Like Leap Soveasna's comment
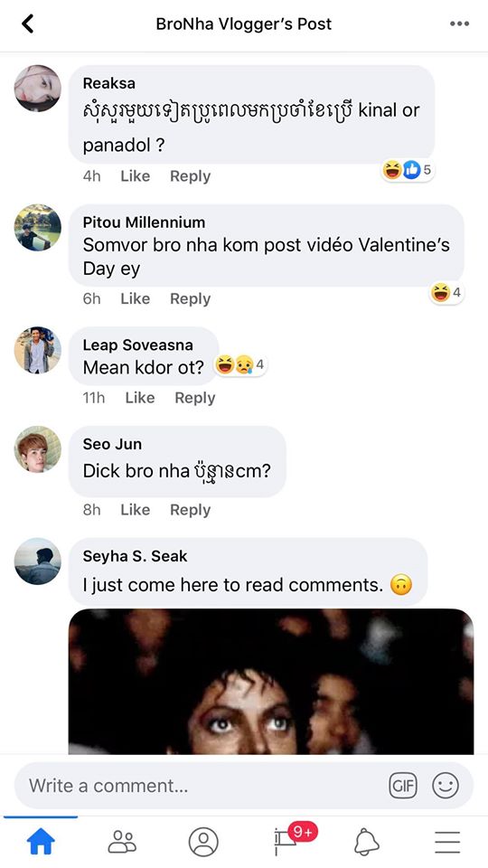 coord(139,398)
